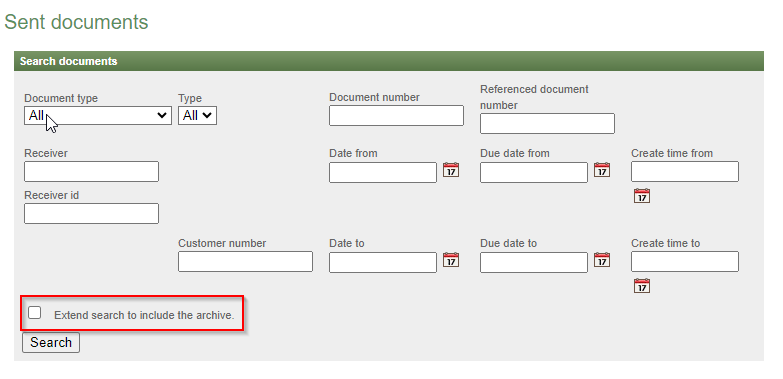783x379 pixels.
Task: Enable Extend search to include the archive
Action: 34,313
